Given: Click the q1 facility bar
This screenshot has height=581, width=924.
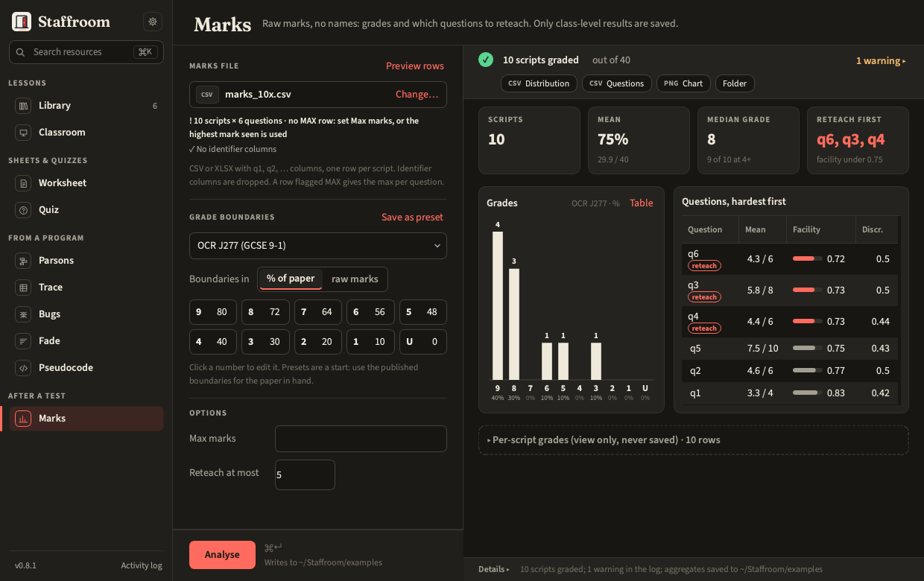Looking at the screenshot, I should pyautogui.click(x=808, y=393).
